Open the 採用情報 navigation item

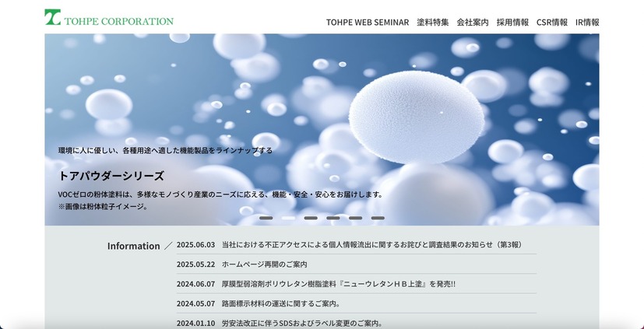512,23
